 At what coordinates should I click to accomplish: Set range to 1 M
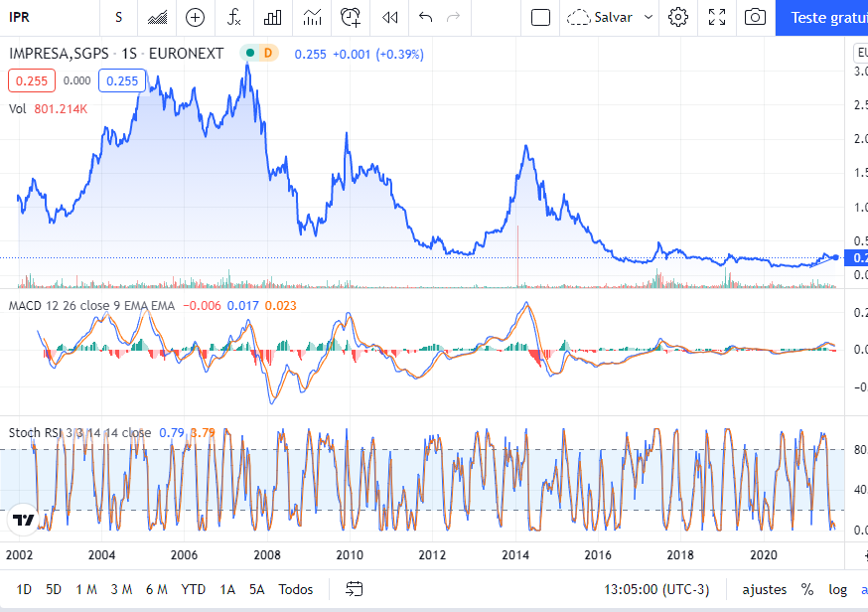pyautogui.click(x=86, y=589)
